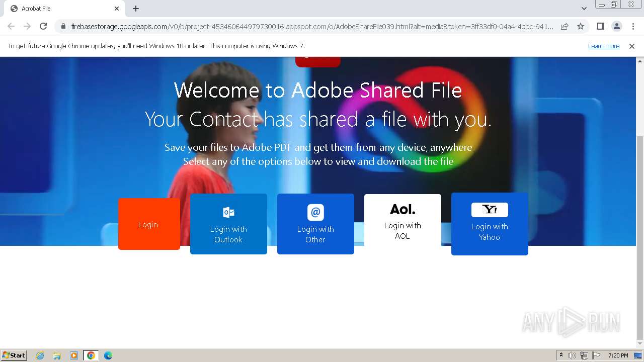Open Windows Explorer folder from taskbar
This screenshot has width=644, height=362.
57,355
